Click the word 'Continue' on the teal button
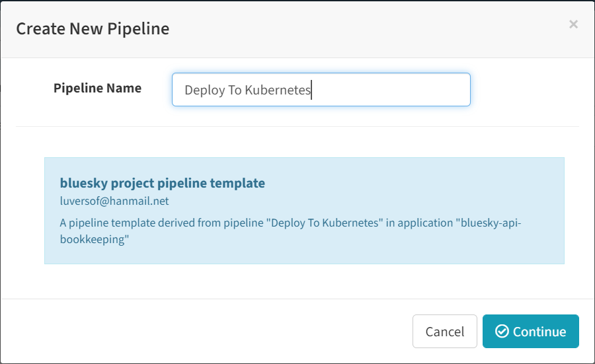This screenshot has width=595, height=364. (x=539, y=332)
